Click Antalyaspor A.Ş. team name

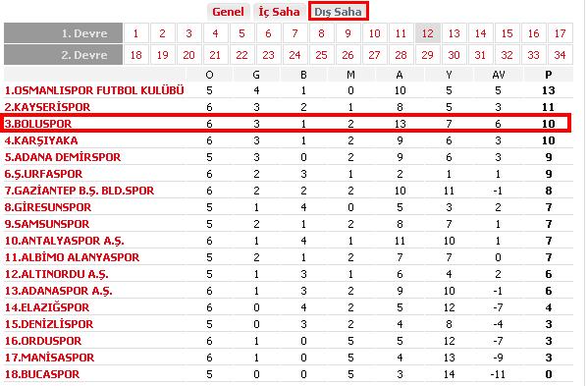coord(64,241)
